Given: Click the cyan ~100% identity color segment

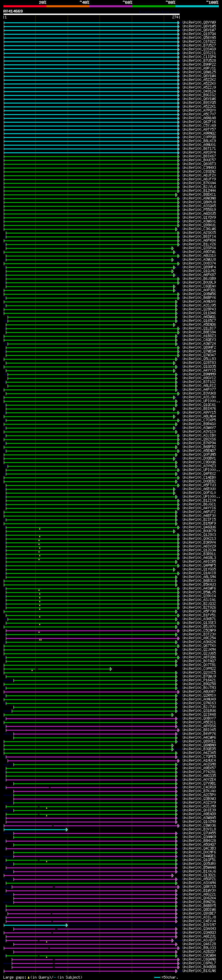Looking at the screenshot, I should pos(197,6).
